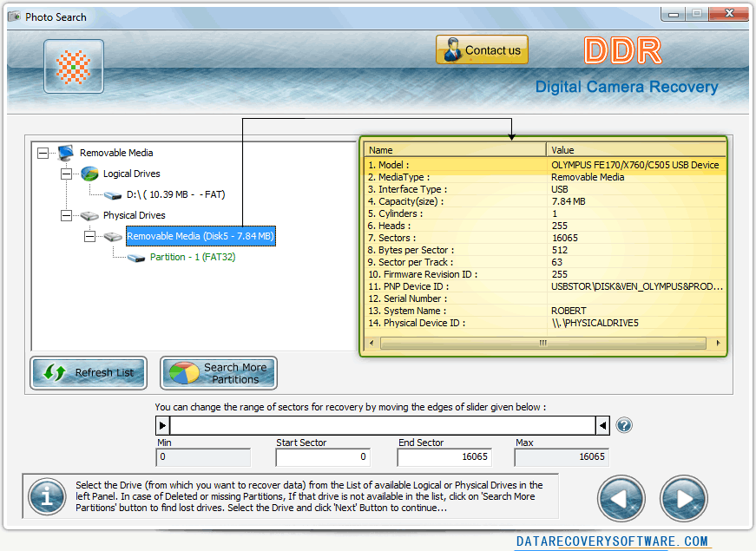Click the Disk5 drive icon
This screenshot has height=551, width=756.
pos(113,237)
